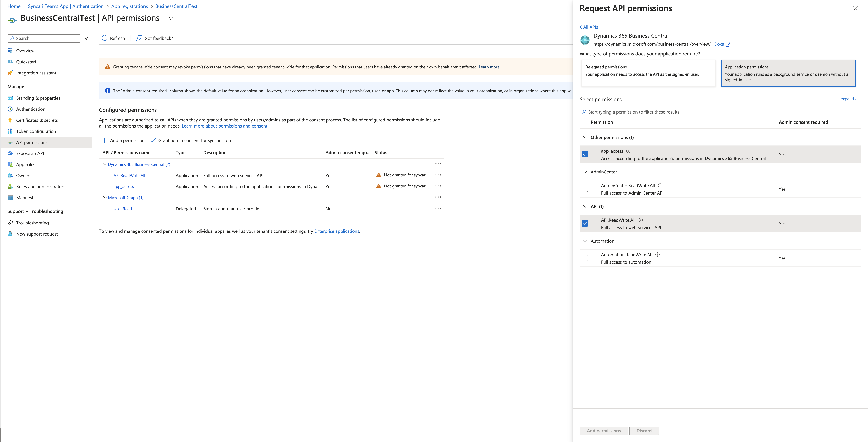Open App roles from the Manage menu
Screen dimensions: 868x442
[25, 164]
